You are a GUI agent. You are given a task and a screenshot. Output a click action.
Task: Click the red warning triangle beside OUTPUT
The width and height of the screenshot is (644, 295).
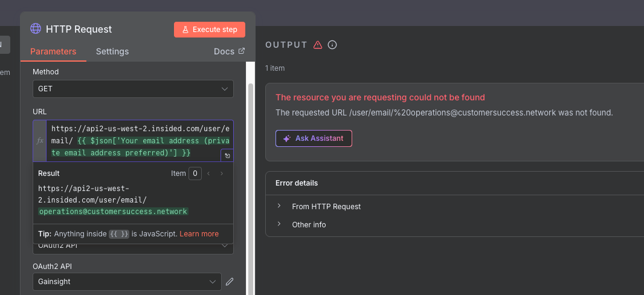pyautogui.click(x=318, y=45)
